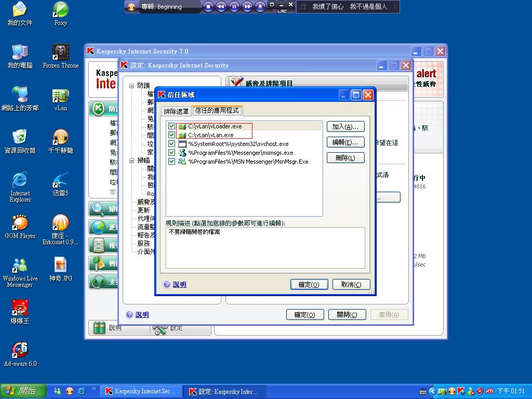Toggle the msmsgs.exe checkbox
This screenshot has width=532, height=399.
172,153
